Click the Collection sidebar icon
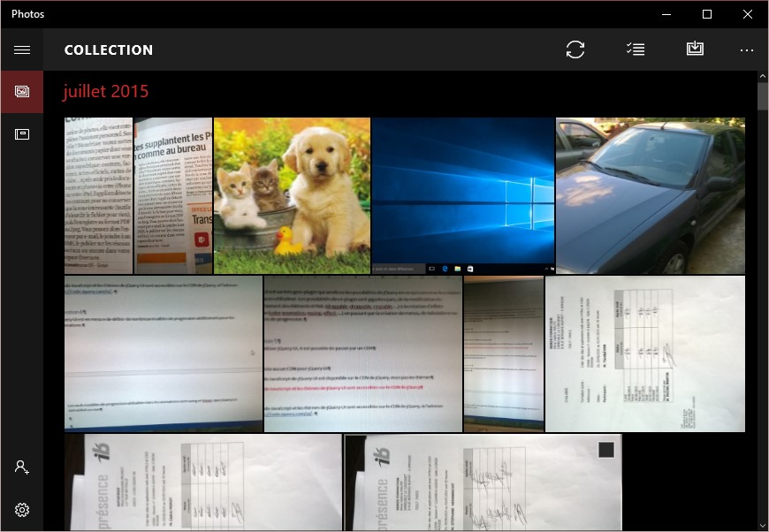Screen dimensions: 769x532 22,92
